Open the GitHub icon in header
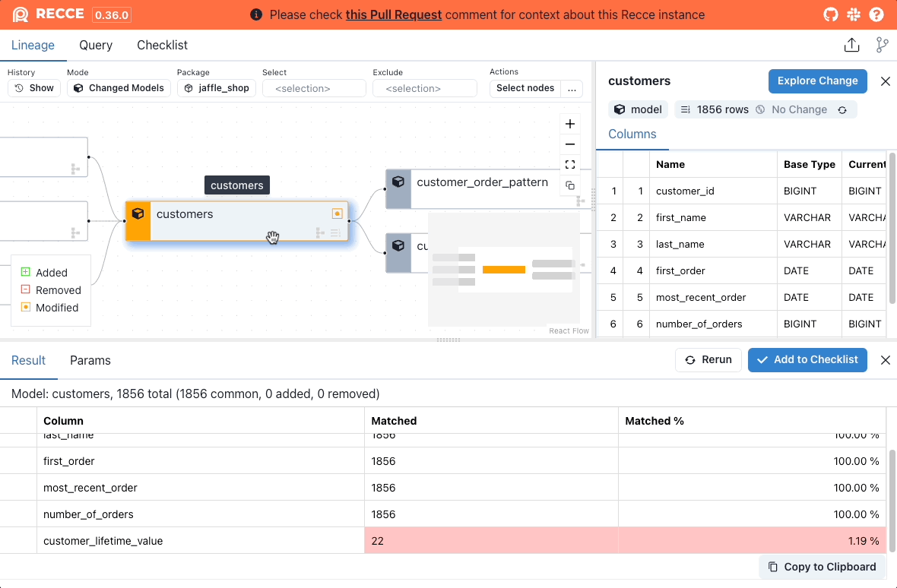Viewport: 897px width, 588px height. point(832,14)
